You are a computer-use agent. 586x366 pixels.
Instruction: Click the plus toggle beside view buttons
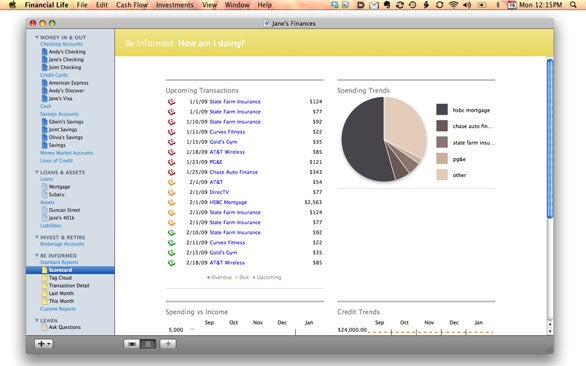pos(168,344)
